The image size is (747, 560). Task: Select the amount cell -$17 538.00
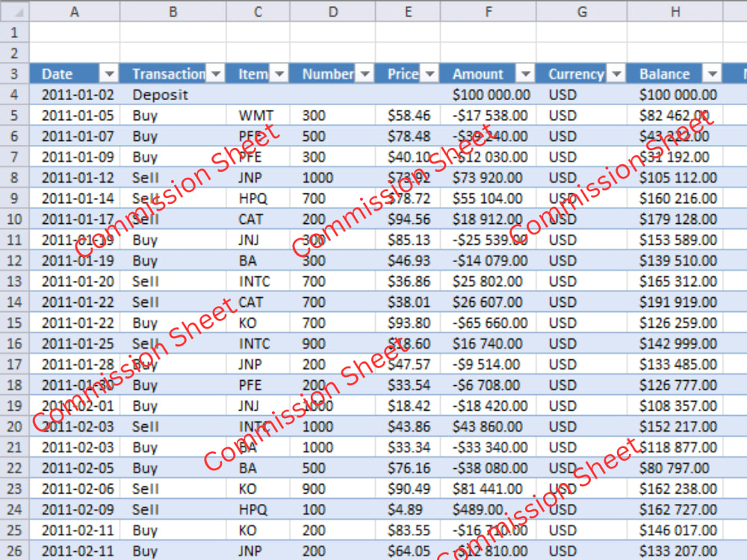click(489, 115)
